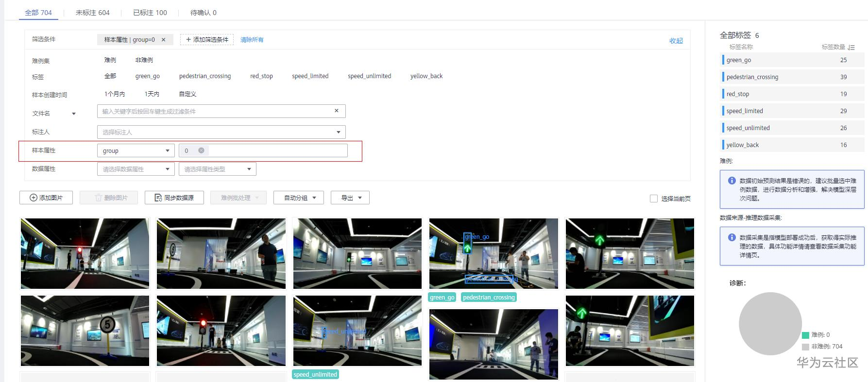
Task: Open the thumbnail annotated with green_go box
Action: click(x=494, y=253)
